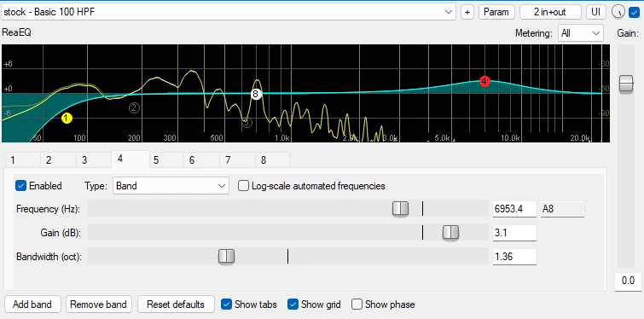Click the Reset defaults button
Image resolution: width=644 pixels, height=319 pixels.
click(176, 304)
